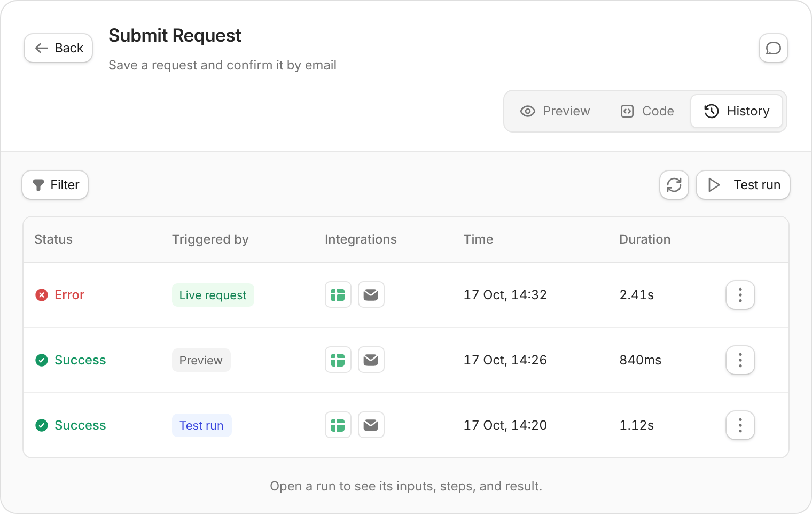Viewport: 812px width, 514px height.
Task: Click table integration icon for 14:26 run
Action: coord(338,360)
